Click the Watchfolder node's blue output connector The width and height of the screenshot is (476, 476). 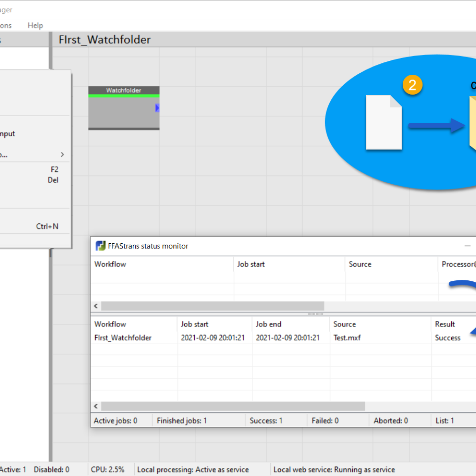157,108
